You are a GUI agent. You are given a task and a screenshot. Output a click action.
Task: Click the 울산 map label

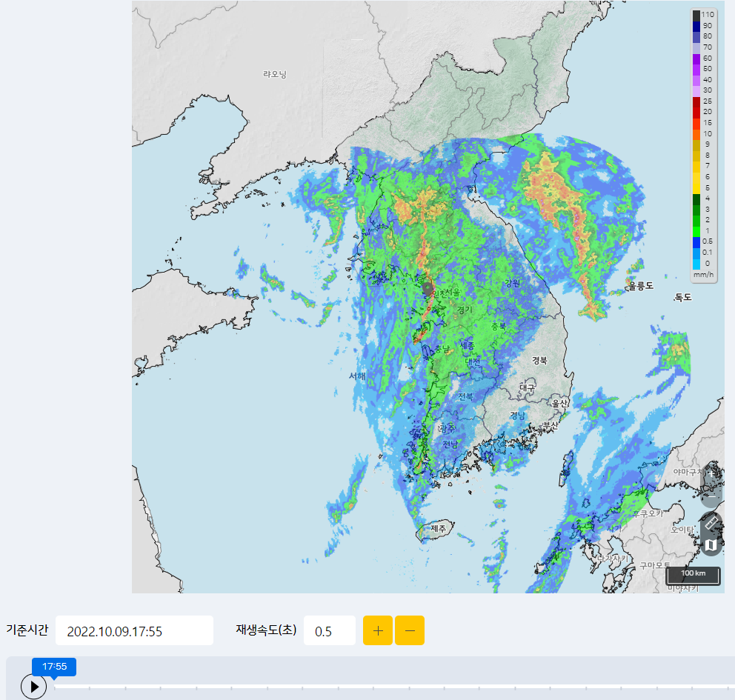(x=559, y=403)
